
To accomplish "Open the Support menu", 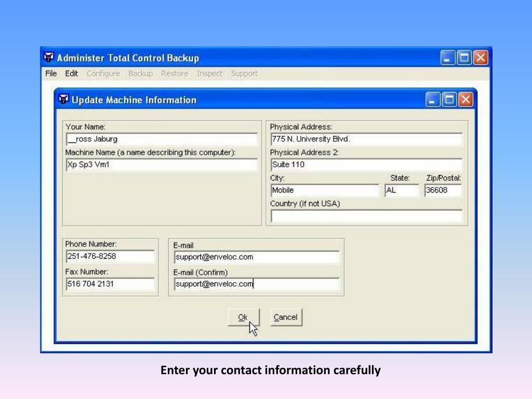I will tap(244, 74).
